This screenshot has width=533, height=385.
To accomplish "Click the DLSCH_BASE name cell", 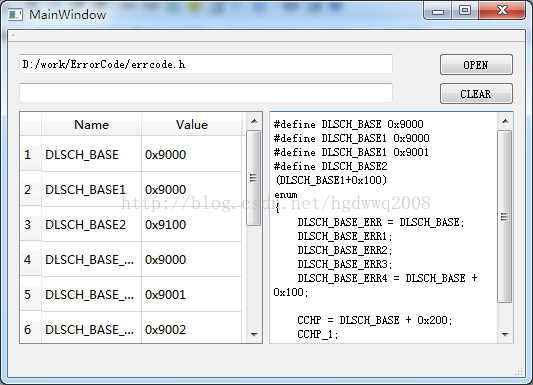I will pos(91,155).
